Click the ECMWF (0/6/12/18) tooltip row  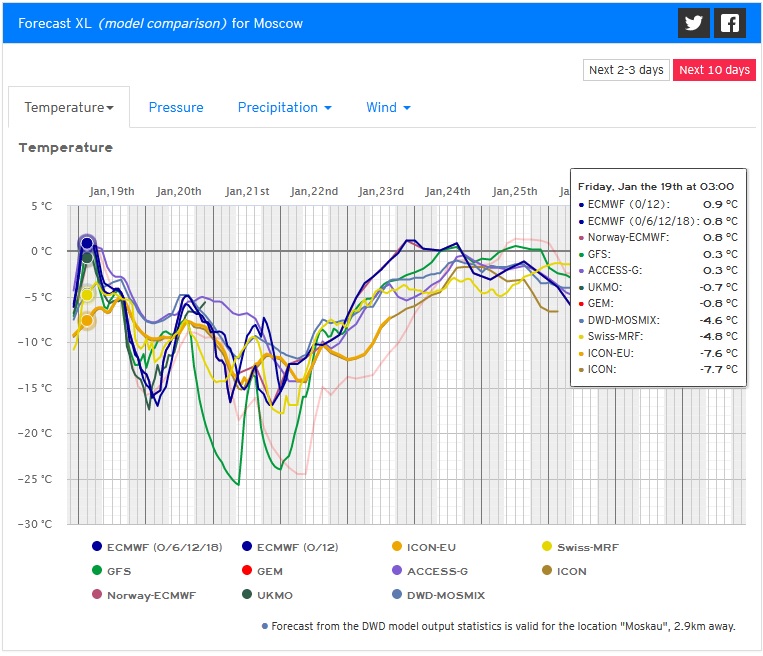coord(658,221)
